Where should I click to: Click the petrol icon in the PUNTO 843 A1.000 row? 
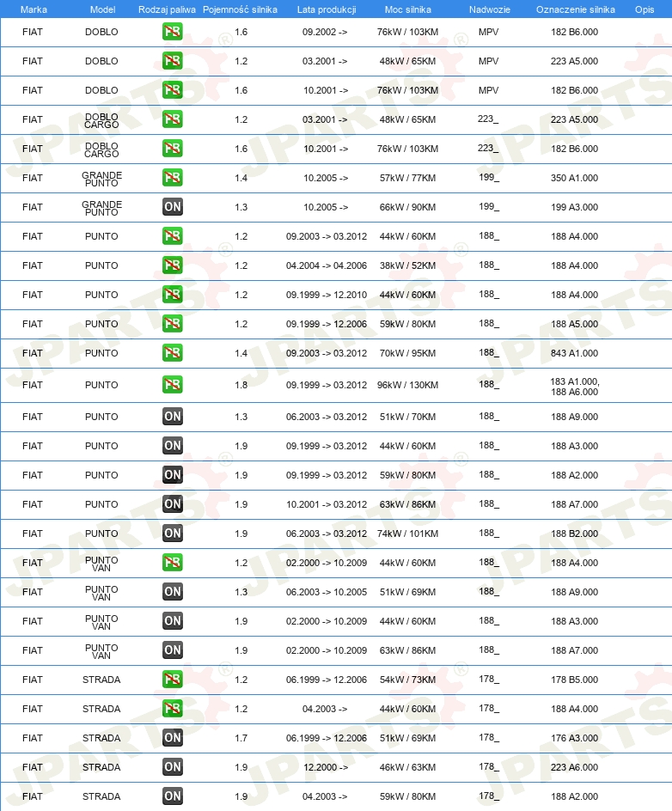(x=172, y=353)
